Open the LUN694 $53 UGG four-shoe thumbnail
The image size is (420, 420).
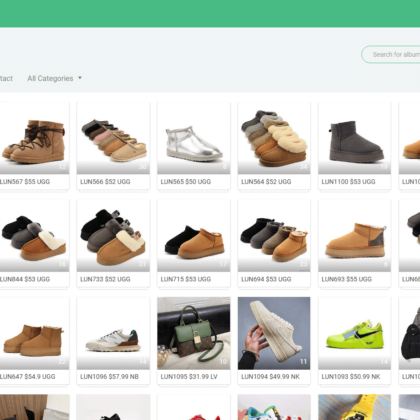coord(274,236)
